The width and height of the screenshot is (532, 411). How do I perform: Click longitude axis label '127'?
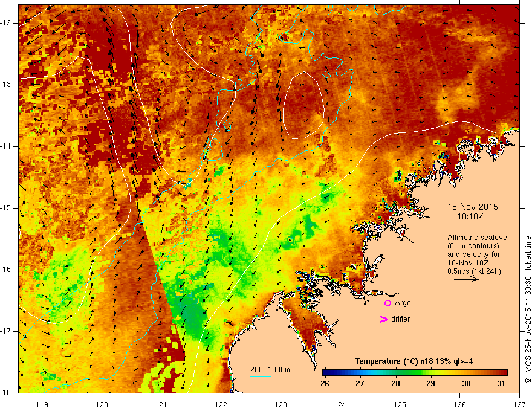(519, 404)
